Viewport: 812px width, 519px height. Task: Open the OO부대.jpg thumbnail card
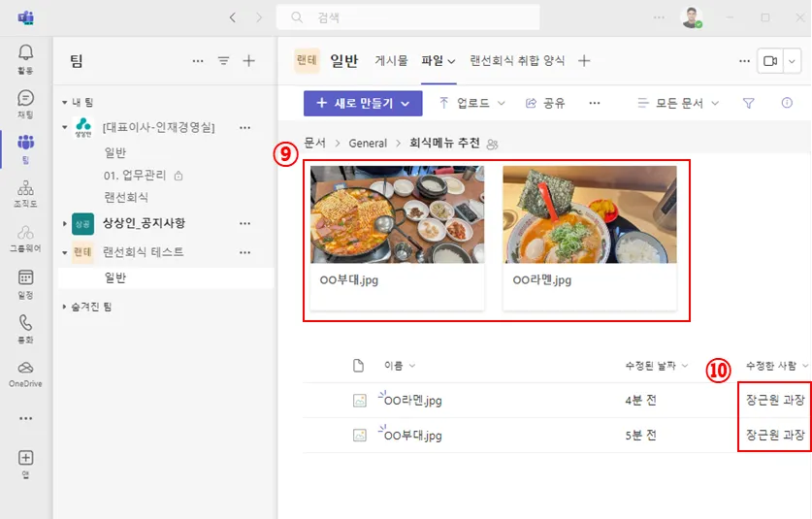click(397, 238)
